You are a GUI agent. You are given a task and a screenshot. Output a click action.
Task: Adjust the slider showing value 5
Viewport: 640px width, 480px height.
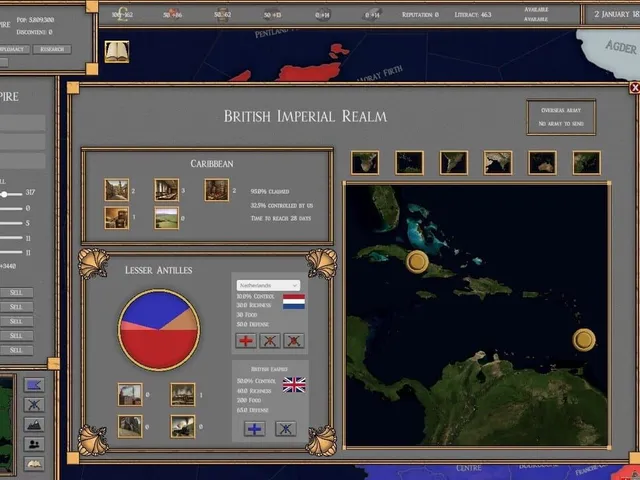11,223
